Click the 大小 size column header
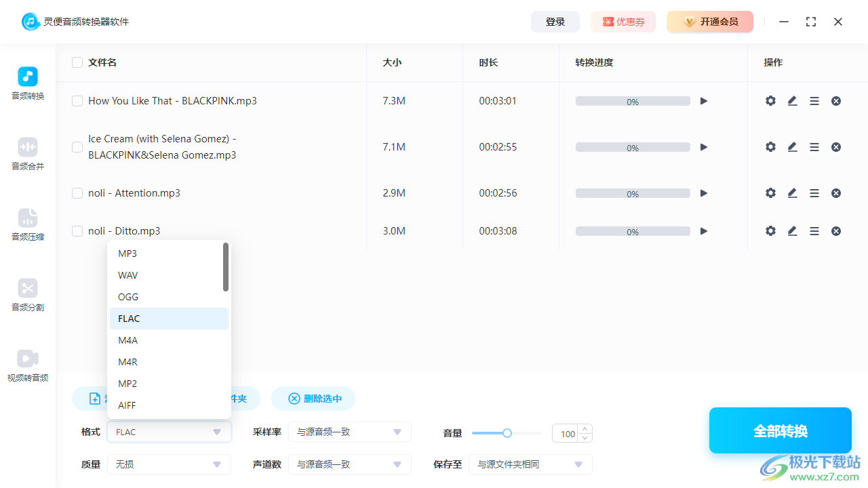 [392, 62]
